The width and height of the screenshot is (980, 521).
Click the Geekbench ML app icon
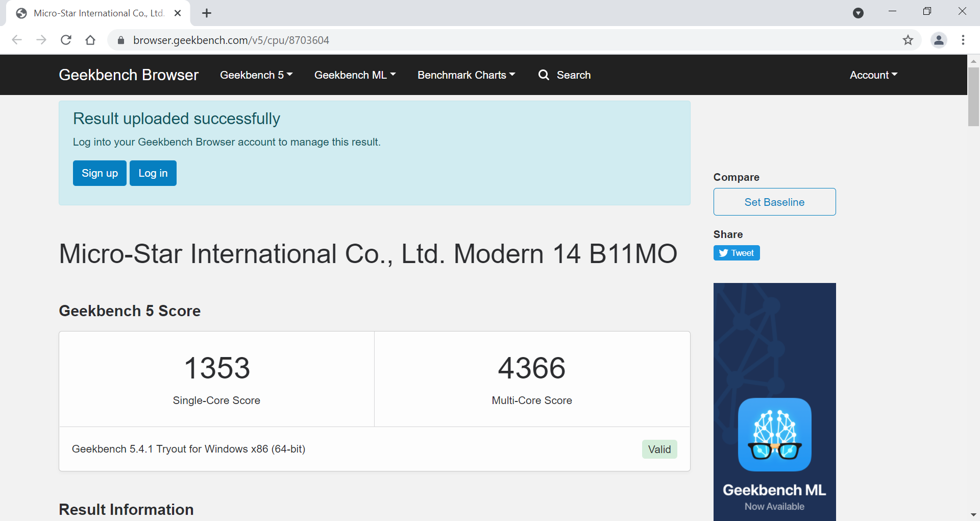[774, 435]
